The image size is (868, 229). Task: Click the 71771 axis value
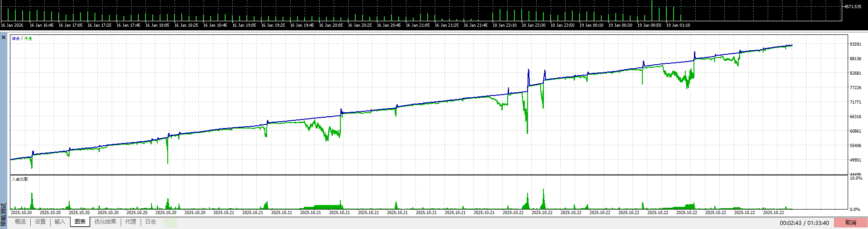tap(855, 102)
